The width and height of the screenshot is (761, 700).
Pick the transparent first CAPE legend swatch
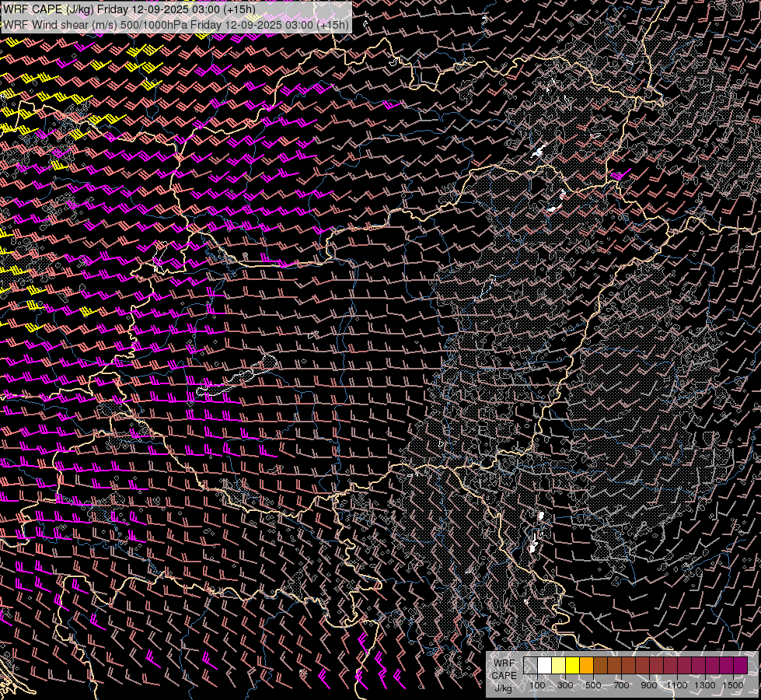[530, 666]
